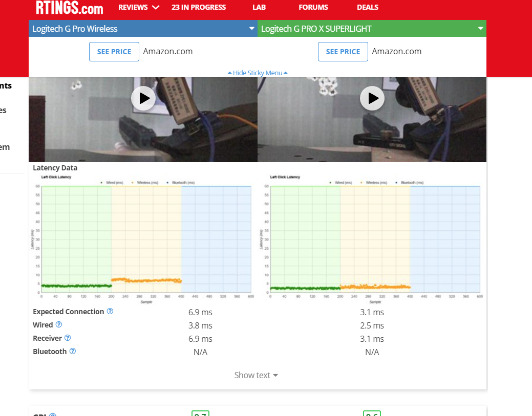532x416 pixels.
Task: Go to 23 In Progress page
Action: (199, 7)
